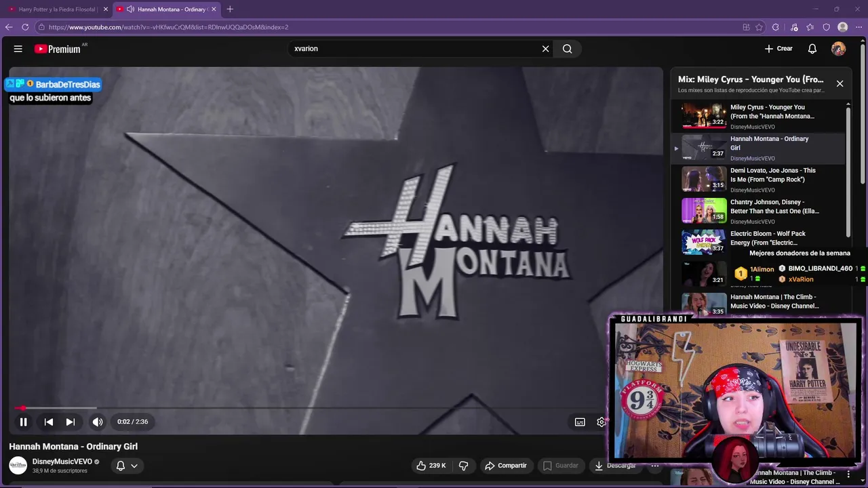Viewport: 868px width, 488px height.
Task: Pause the video playback
Action: [23, 422]
